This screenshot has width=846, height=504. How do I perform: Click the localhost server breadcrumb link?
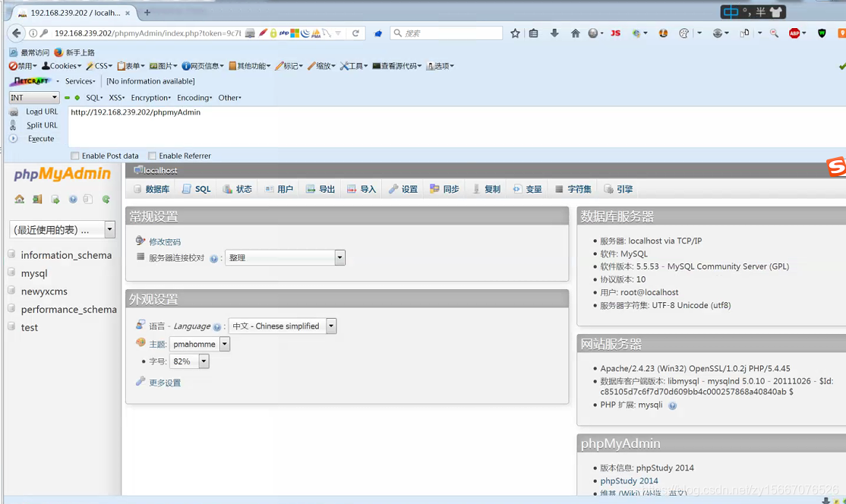point(160,171)
